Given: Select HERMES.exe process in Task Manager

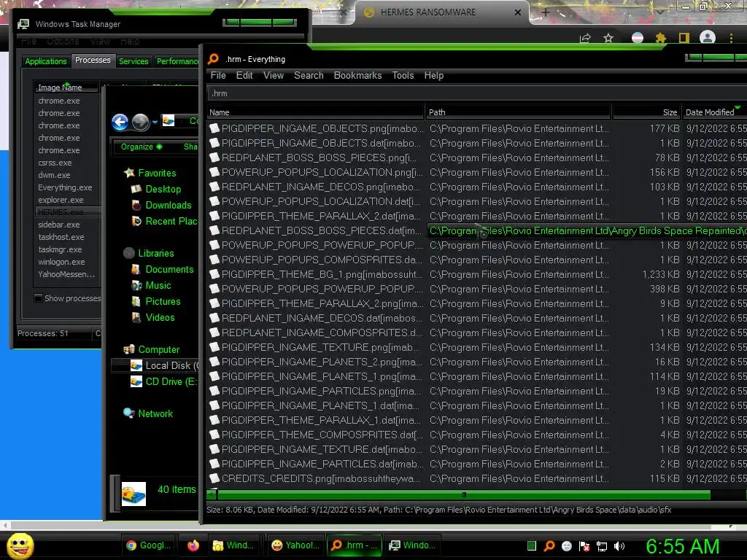Looking at the screenshot, I should pos(68,212).
